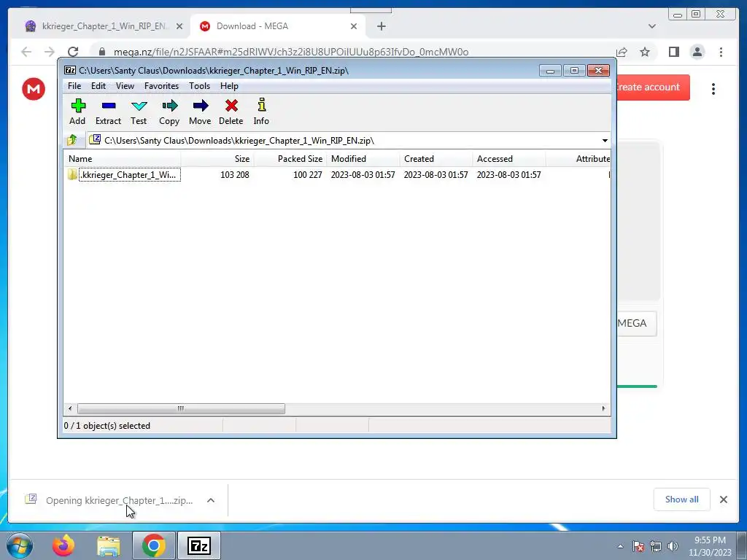
Task: Sort by the Modified column header
Action: click(363, 158)
